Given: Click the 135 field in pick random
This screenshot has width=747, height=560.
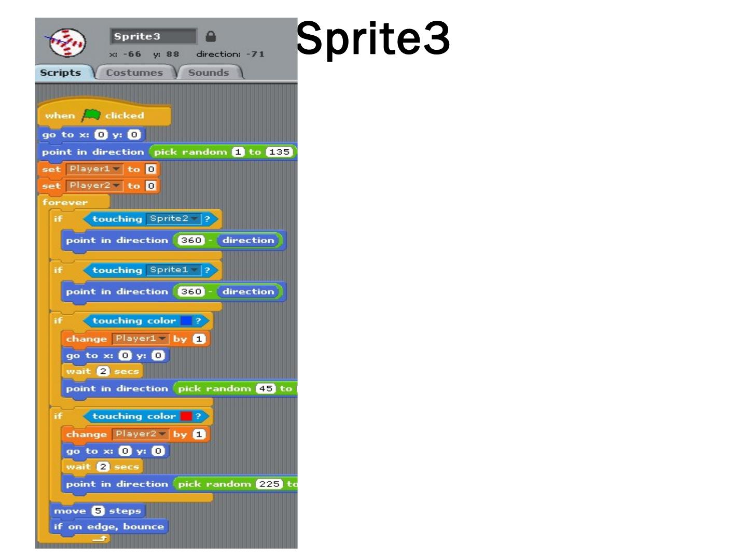Looking at the screenshot, I should pyautogui.click(x=279, y=152).
